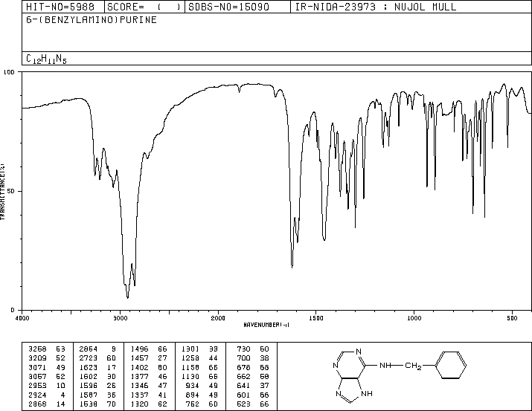Click the 700 wavenumber in peak table
This screenshot has height=411, width=532.
[x=243, y=358]
